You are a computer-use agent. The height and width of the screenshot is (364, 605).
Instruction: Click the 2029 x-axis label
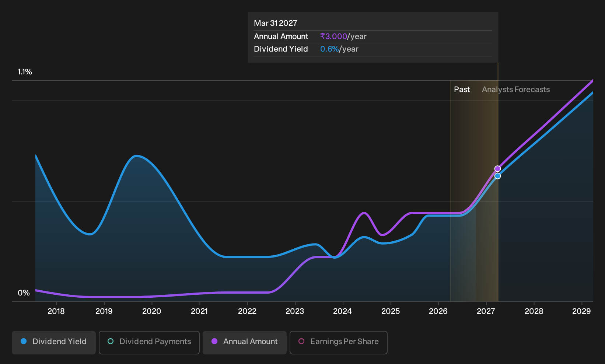click(x=581, y=311)
